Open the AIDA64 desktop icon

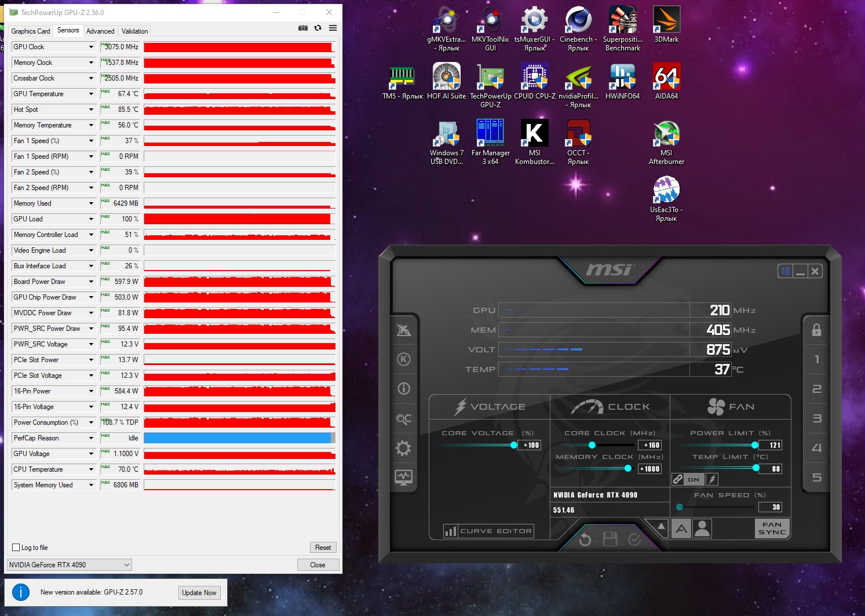tap(666, 81)
